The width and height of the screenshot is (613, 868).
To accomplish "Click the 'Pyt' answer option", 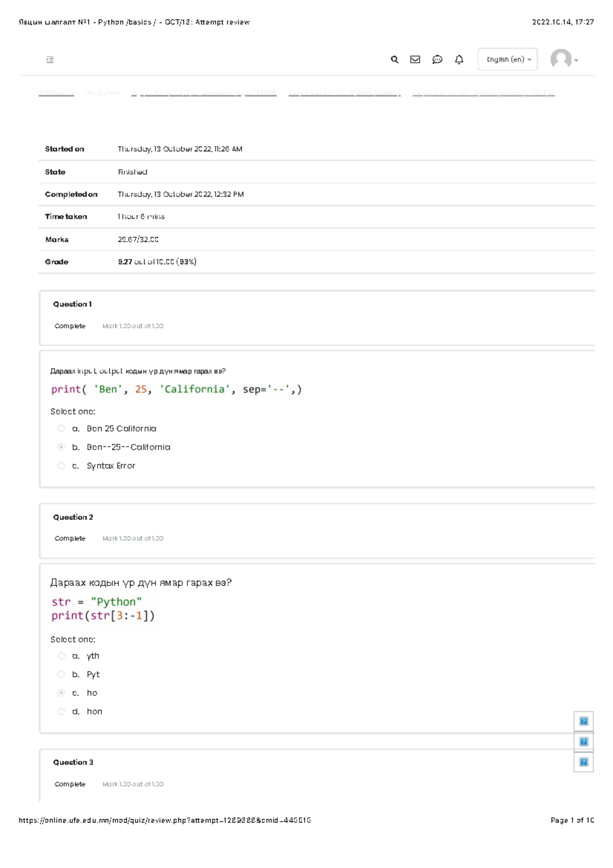I will tap(61, 675).
